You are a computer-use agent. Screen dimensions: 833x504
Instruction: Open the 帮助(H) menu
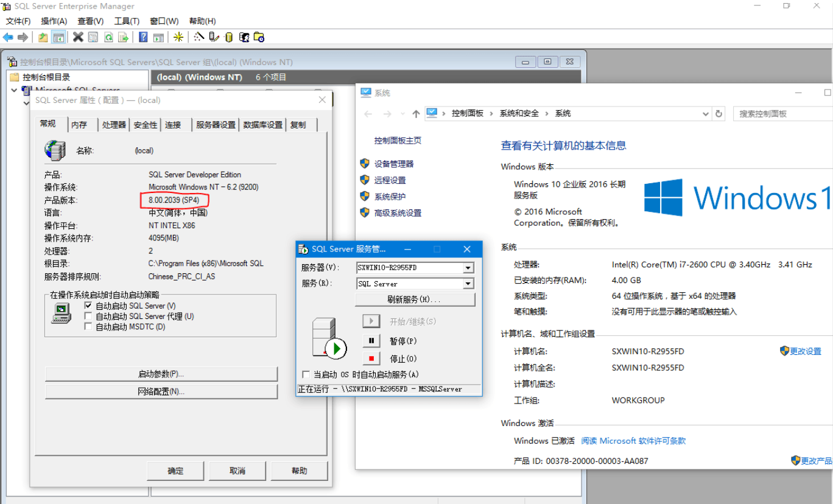click(x=203, y=21)
